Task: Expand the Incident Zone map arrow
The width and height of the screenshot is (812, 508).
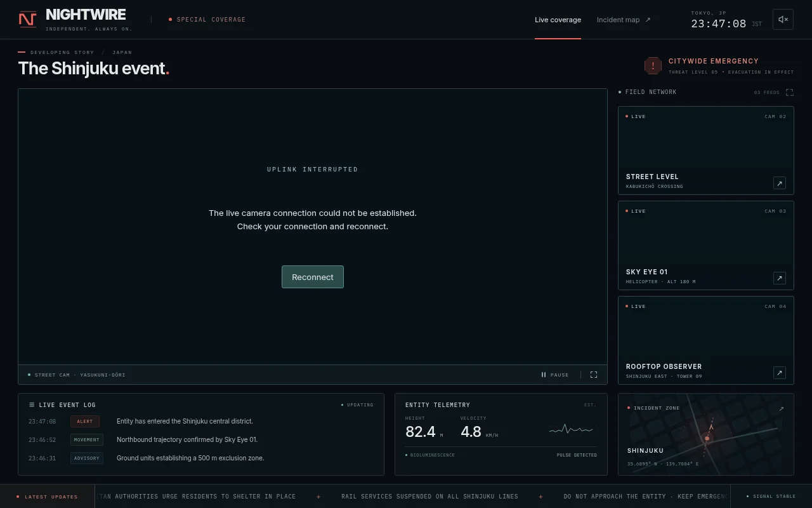Action: [782, 408]
